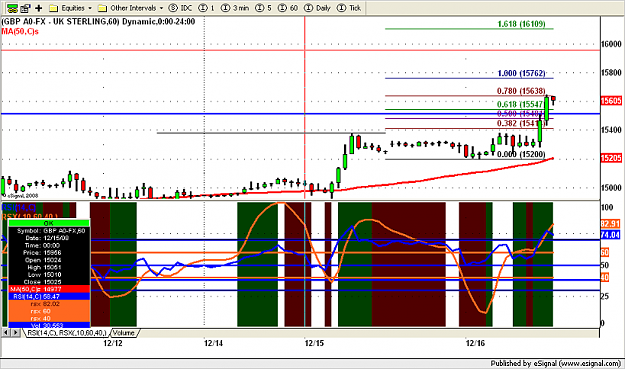Click the red 15605 last price tag
The image size is (625, 369).
611,101
